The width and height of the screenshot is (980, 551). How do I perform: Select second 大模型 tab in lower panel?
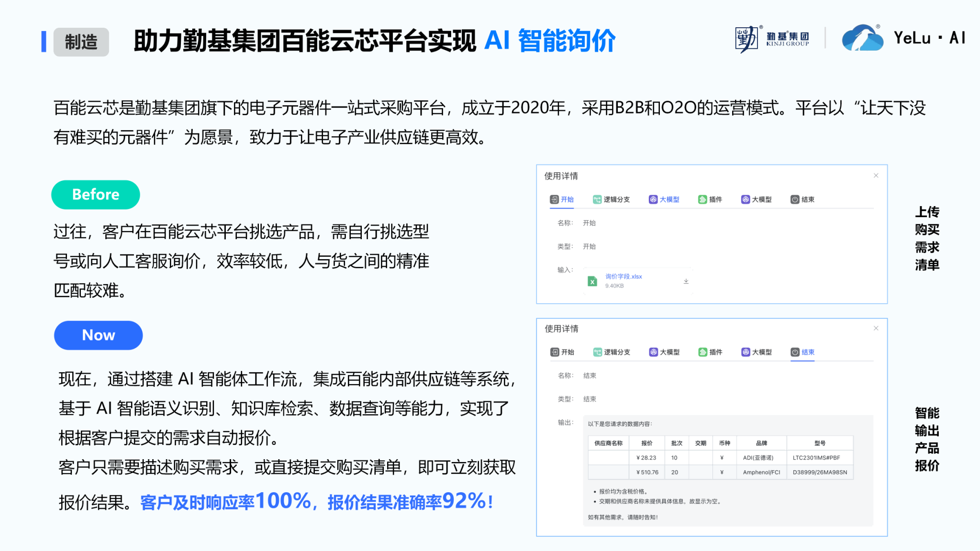pyautogui.click(x=757, y=352)
